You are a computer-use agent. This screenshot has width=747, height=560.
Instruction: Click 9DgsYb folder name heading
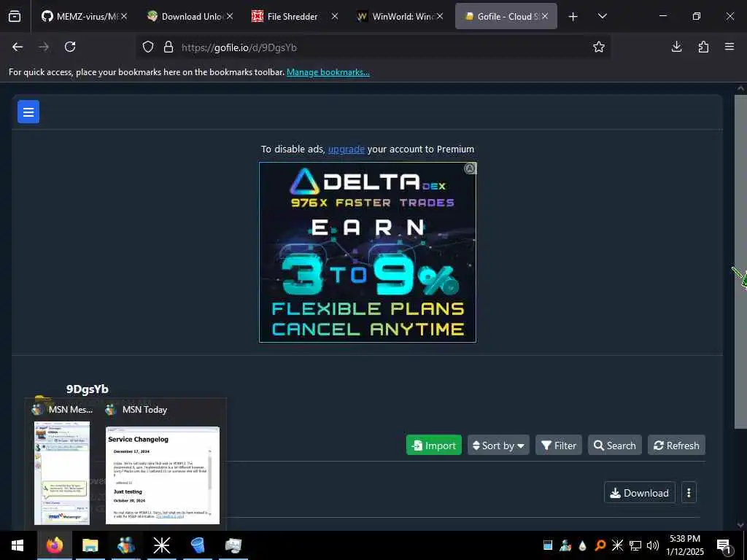point(88,389)
